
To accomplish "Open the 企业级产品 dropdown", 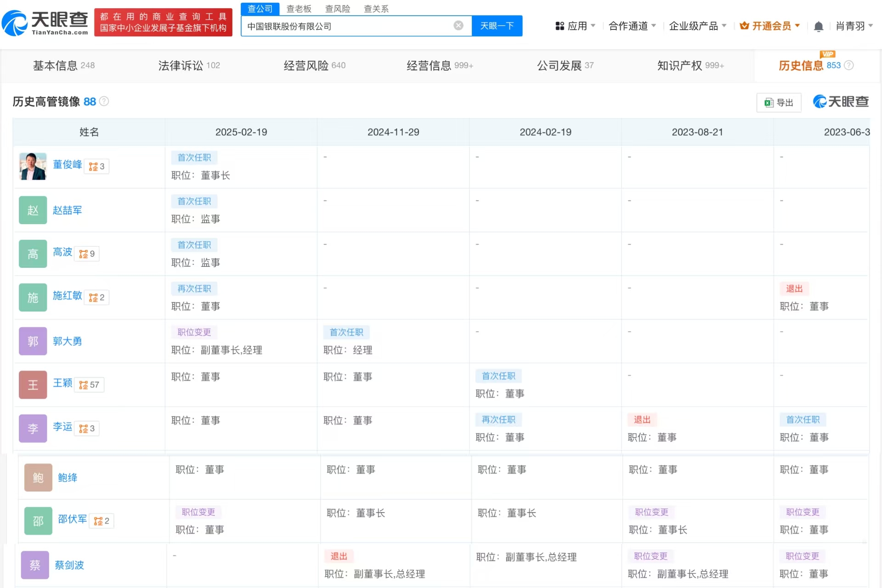I will [697, 26].
